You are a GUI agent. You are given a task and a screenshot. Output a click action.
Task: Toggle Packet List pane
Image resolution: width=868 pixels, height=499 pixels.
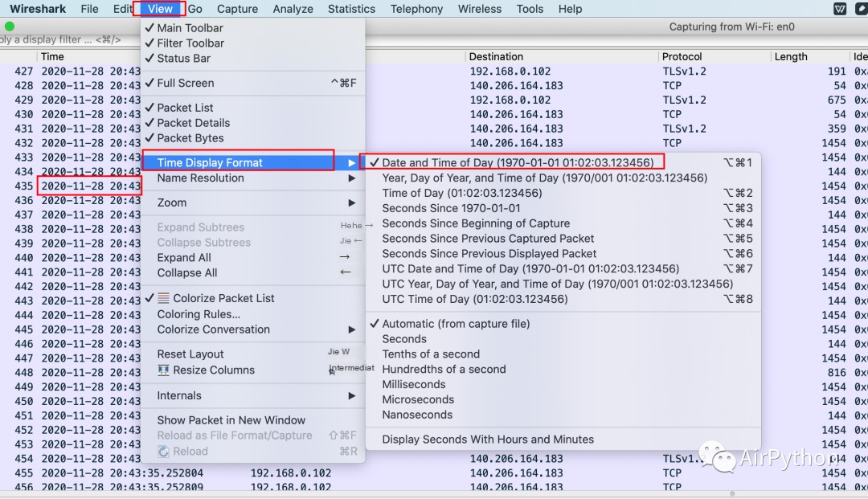tap(253, 108)
